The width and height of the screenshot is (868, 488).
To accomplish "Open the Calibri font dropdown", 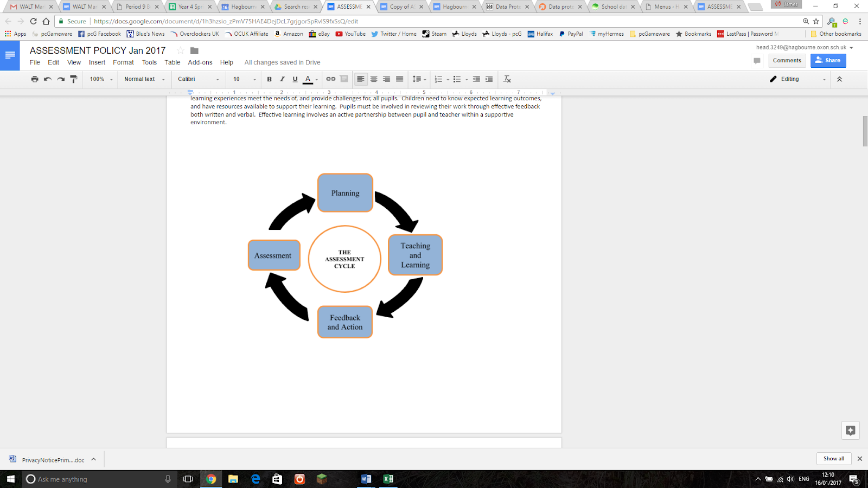I will tap(198, 79).
